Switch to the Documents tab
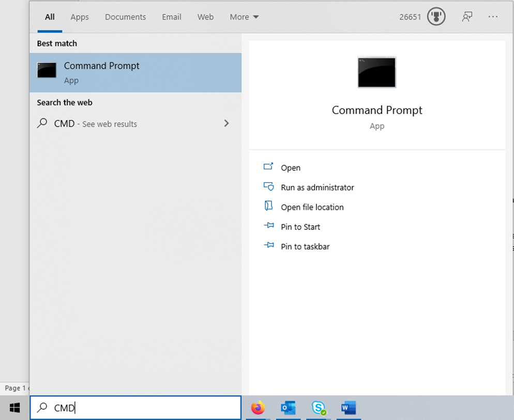This screenshot has width=514, height=420. (125, 17)
